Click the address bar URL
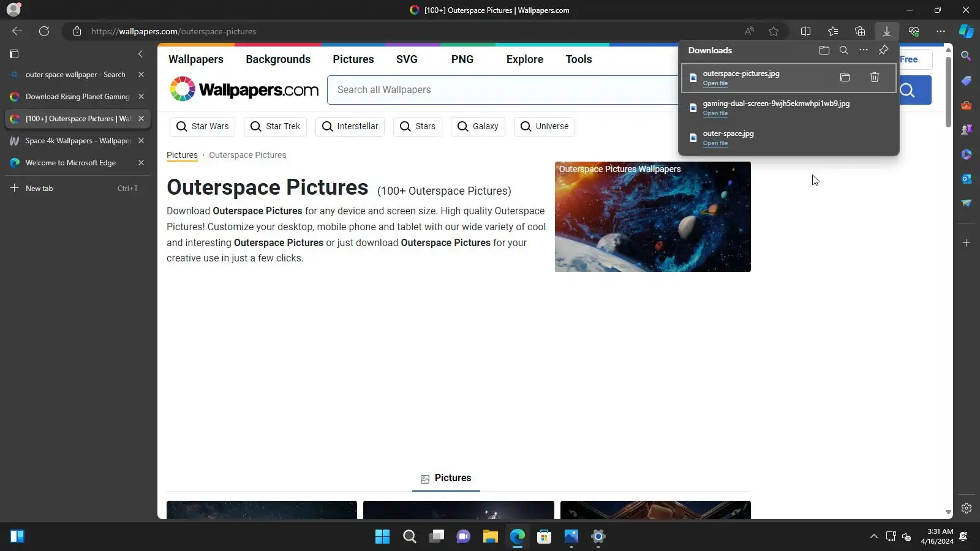Screen dimensions: 980x551 tap(174, 31)
